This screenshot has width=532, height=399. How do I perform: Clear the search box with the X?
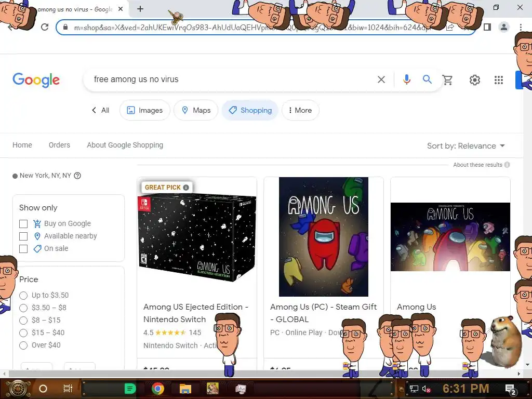(381, 79)
